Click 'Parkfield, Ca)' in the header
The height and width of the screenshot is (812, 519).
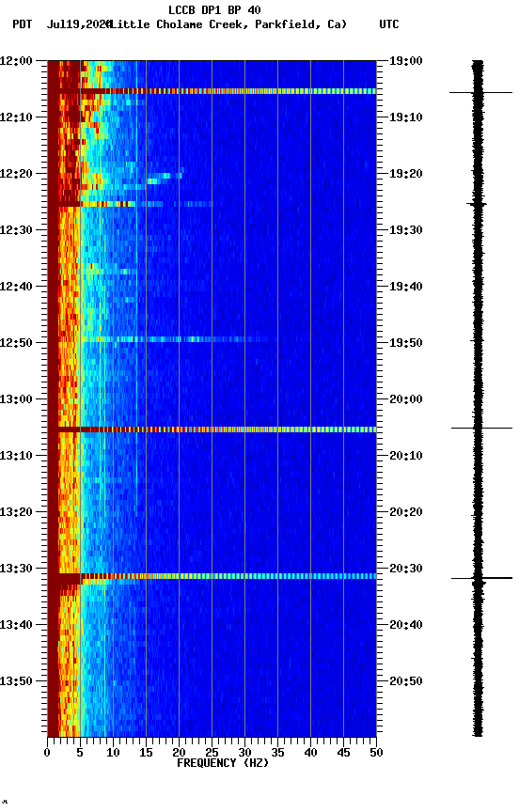[301, 24]
